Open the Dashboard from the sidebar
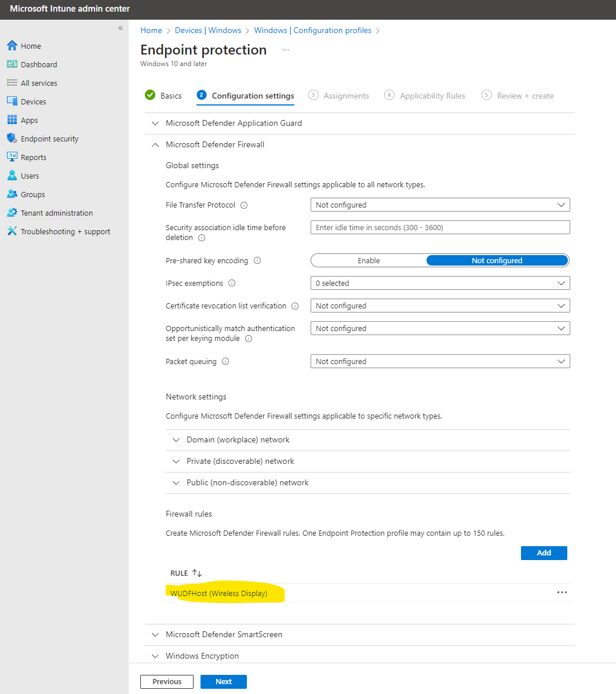The height and width of the screenshot is (694, 616). [39, 64]
